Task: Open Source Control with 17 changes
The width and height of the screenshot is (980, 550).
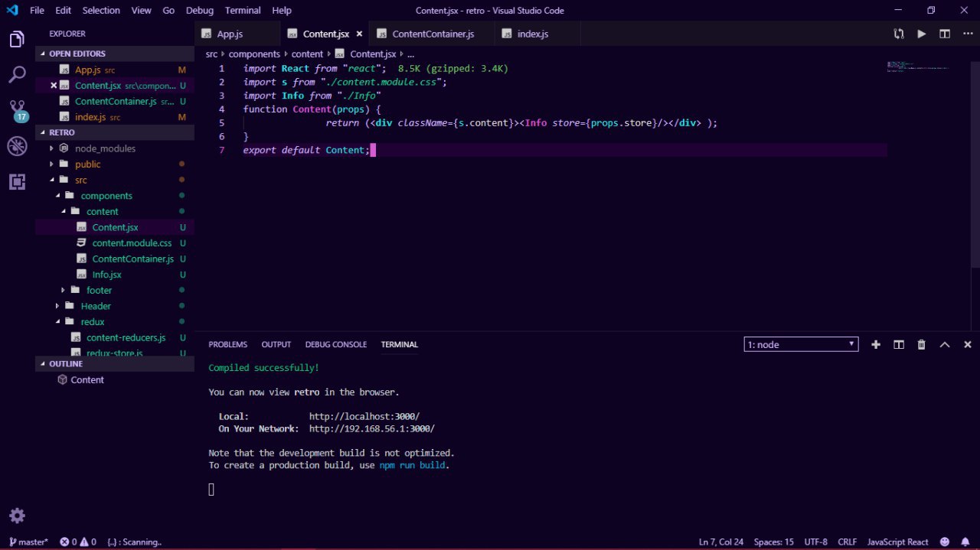Action: click(x=17, y=110)
